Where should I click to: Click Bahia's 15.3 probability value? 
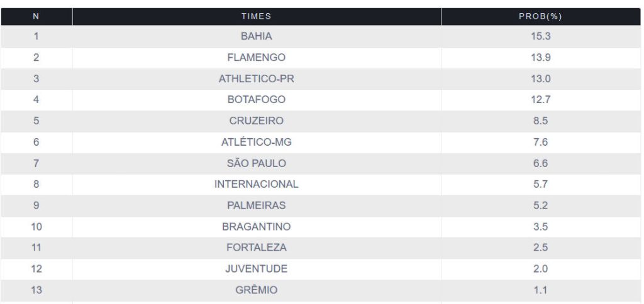[540, 36]
